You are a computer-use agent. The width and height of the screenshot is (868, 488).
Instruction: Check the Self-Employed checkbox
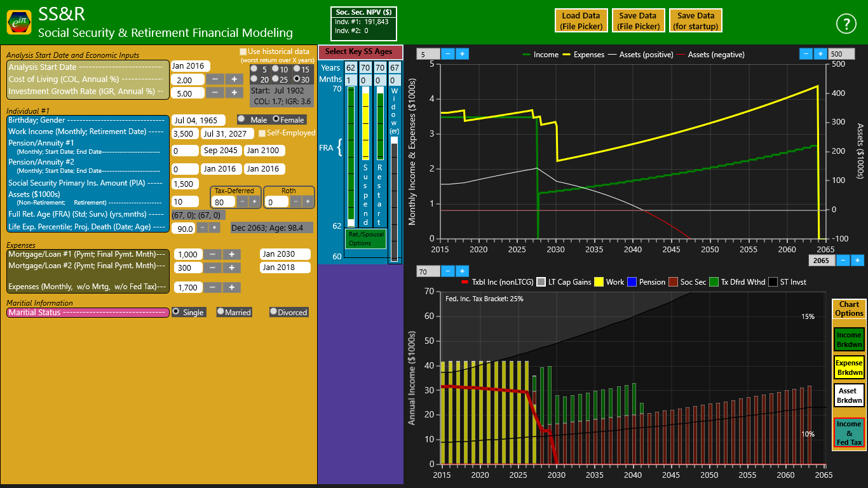(x=261, y=133)
